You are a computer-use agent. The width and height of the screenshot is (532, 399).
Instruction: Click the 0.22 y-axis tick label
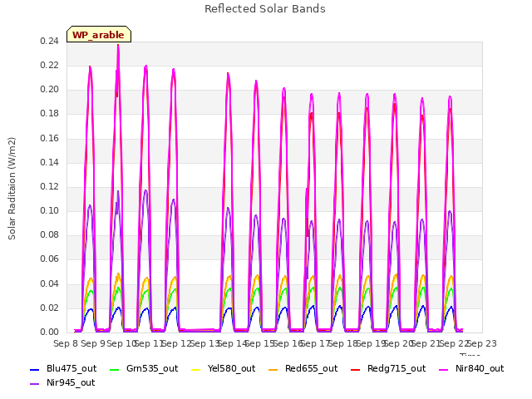pyautogui.click(x=49, y=65)
